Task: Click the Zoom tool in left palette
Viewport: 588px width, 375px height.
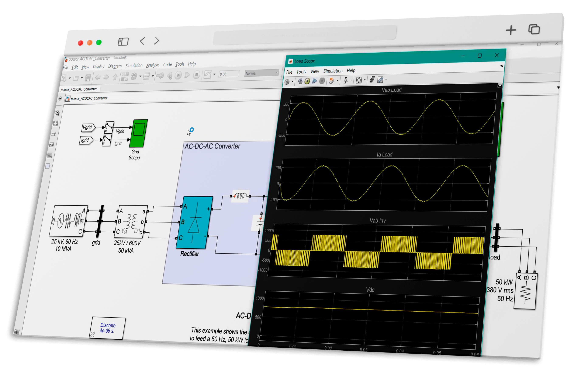Action: (x=57, y=113)
